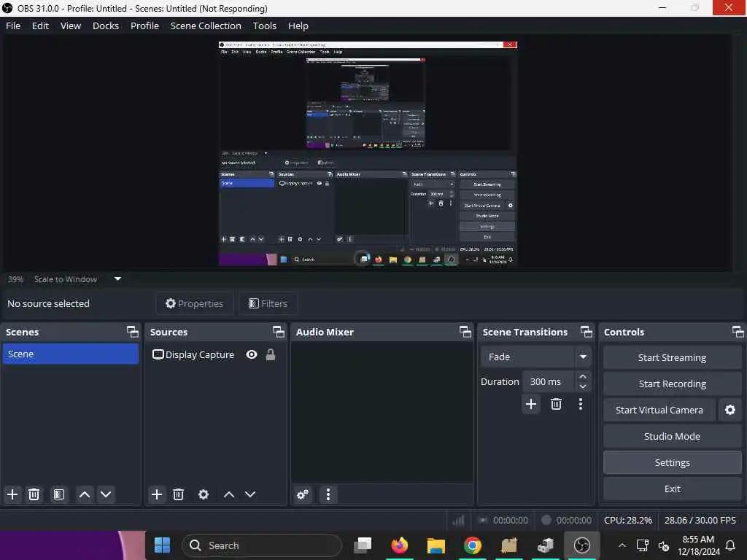The image size is (747, 560).
Task: Open the Profile menu
Action: pyautogui.click(x=145, y=26)
